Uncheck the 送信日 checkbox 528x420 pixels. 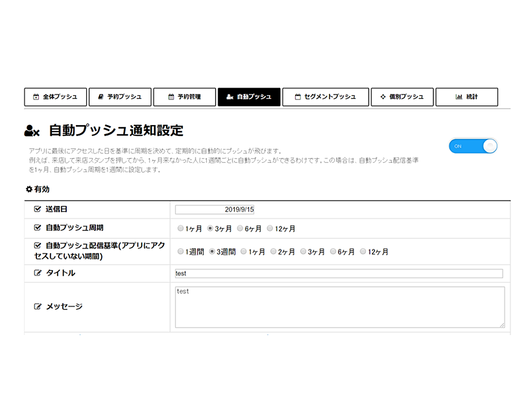tap(37, 209)
